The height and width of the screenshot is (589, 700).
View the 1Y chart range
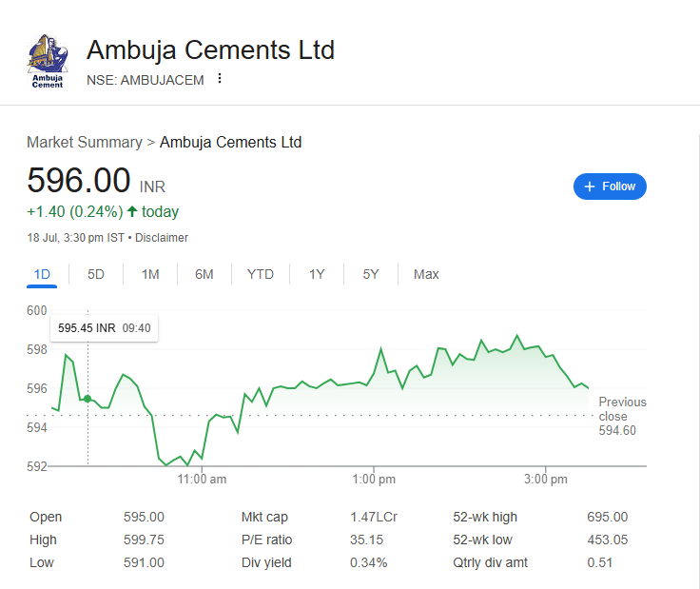pos(317,274)
